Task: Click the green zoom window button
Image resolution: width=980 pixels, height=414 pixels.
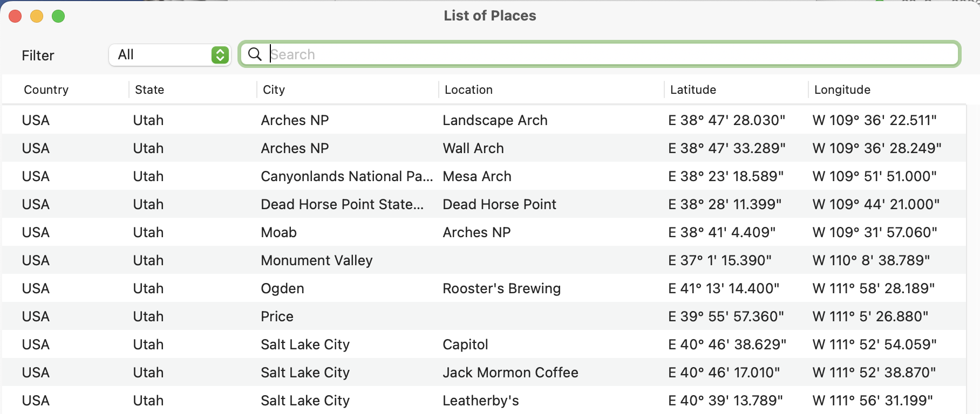Action: 58,16
